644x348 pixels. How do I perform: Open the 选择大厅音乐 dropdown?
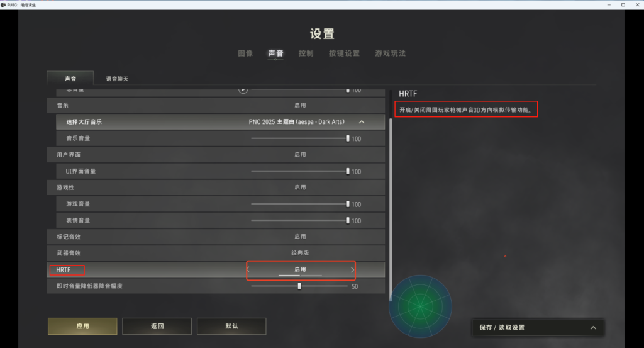pyautogui.click(x=221, y=122)
